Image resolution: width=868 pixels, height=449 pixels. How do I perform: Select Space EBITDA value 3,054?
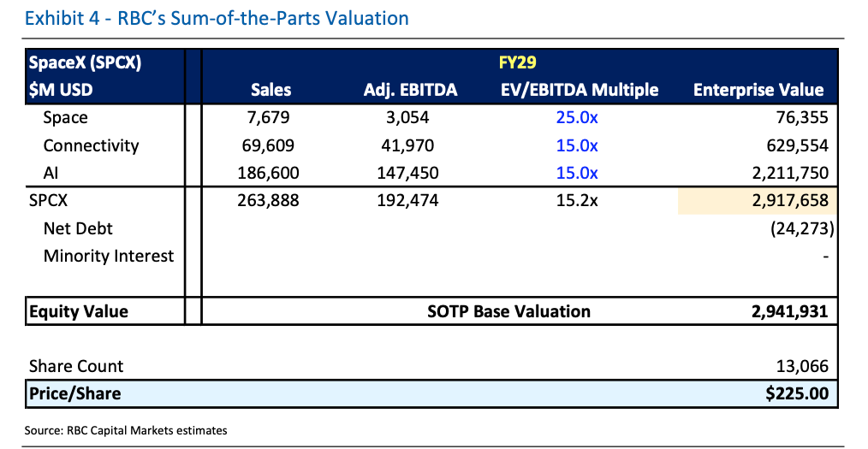pyautogui.click(x=408, y=118)
